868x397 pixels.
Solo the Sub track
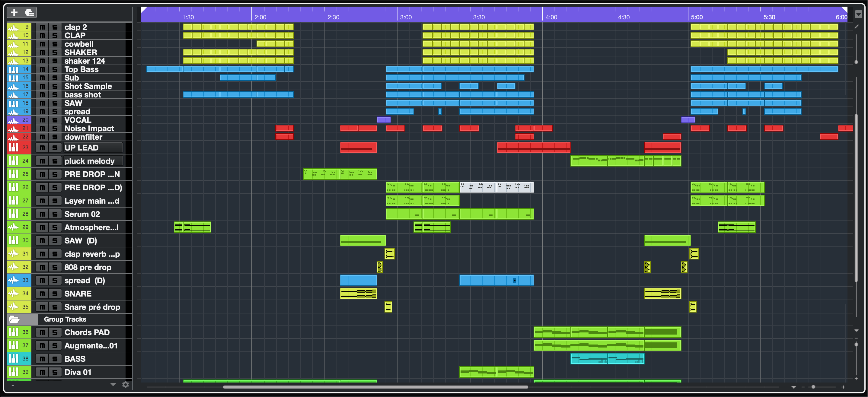pyautogui.click(x=55, y=78)
